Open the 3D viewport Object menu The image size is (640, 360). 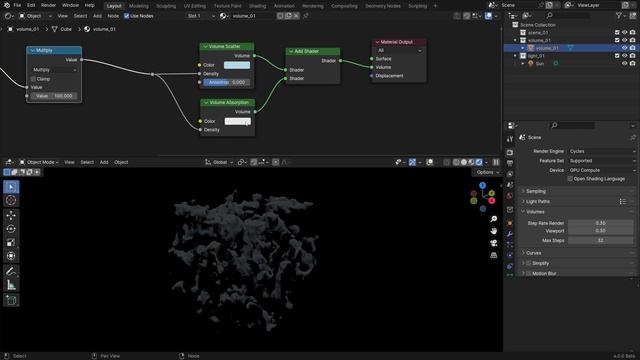pyautogui.click(x=121, y=162)
